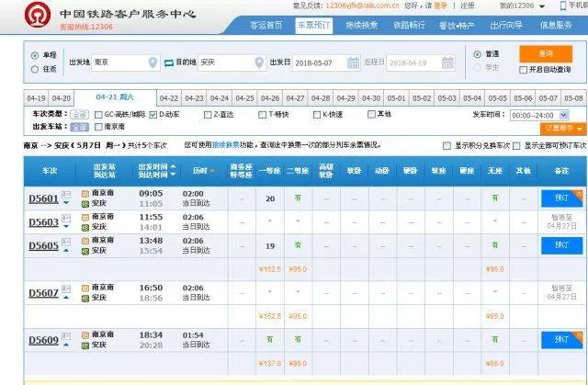This screenshot has height=385, width=588.
Task: Open the 车票预订 navigation tab
Action: click(x=314, y=26)
